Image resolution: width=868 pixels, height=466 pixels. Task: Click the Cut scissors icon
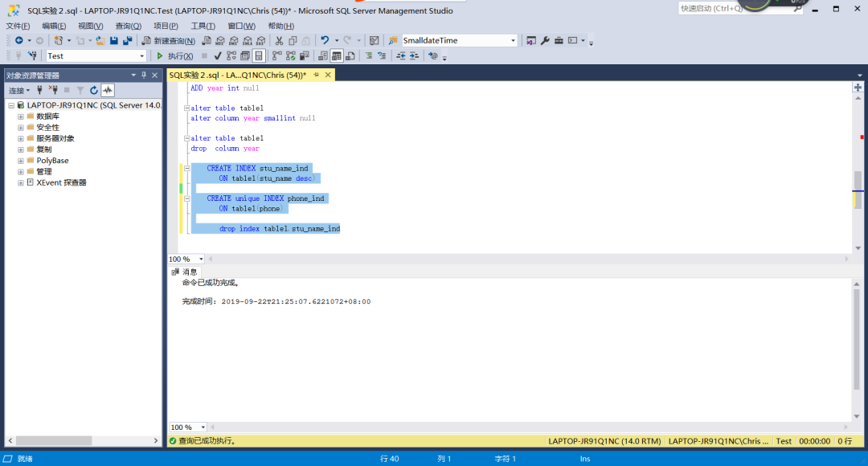tap(279, 40)
